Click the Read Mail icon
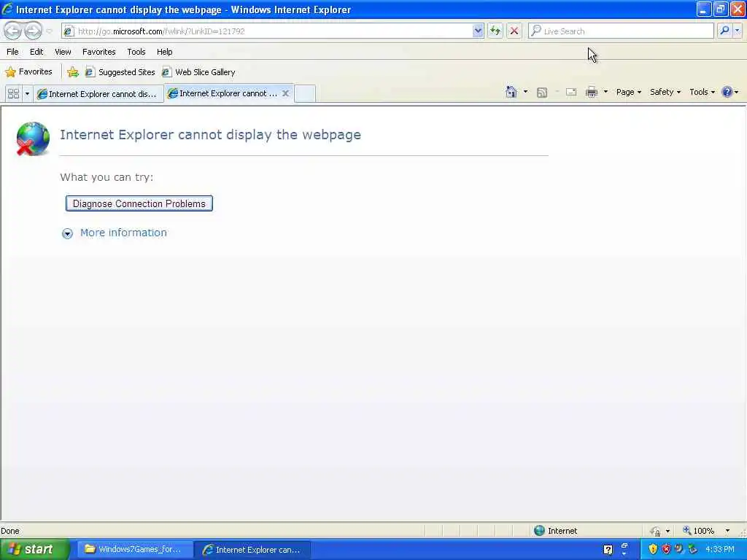 571,92
